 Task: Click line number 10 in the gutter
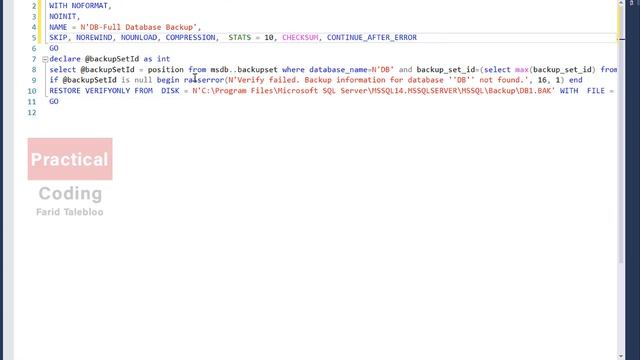32,91
